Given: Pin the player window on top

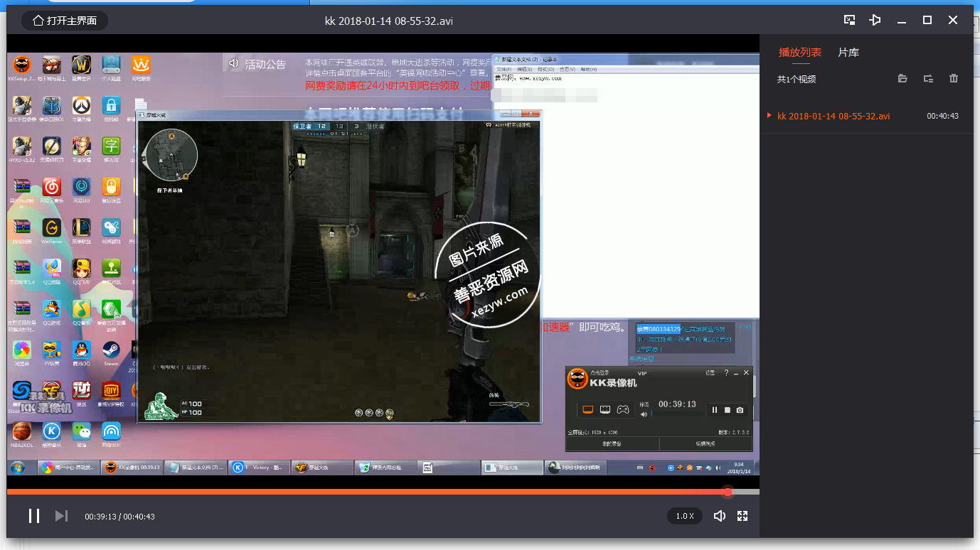Looking at the screenshot, I should click(x=875, y=20).
